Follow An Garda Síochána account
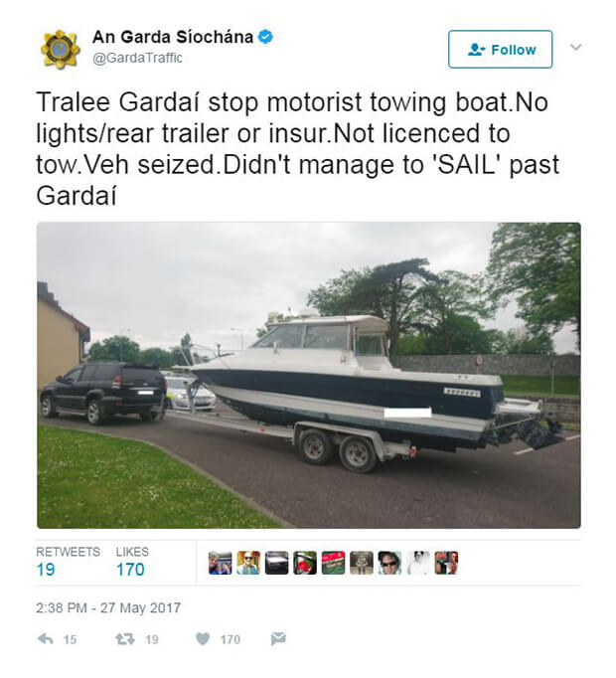The height and width of the screenshot is (678, 616). pyautogui.click(x=500, y=50)
